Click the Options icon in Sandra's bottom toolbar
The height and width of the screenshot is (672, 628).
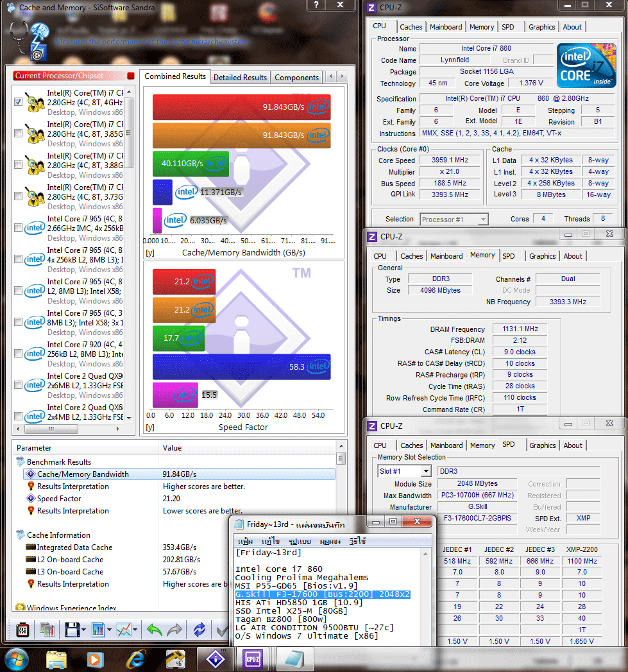pyautogui.click(x=22, y=630)
